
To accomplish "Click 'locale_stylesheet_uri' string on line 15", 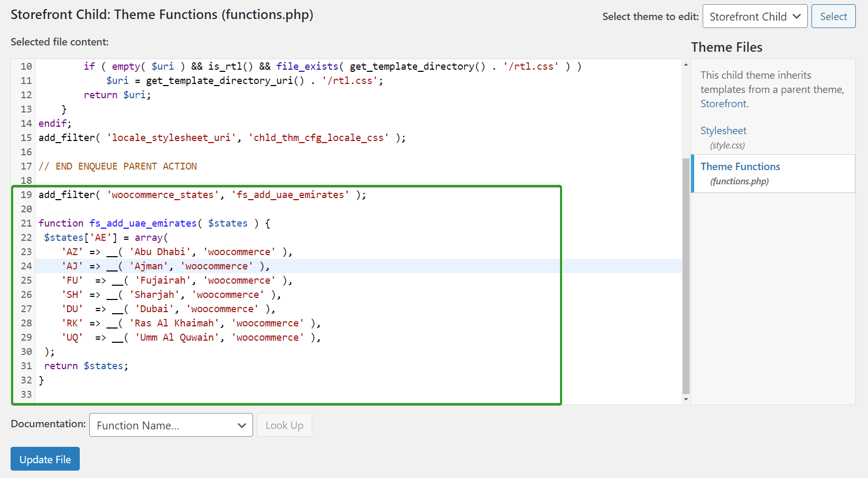I will tap(171, 137).
